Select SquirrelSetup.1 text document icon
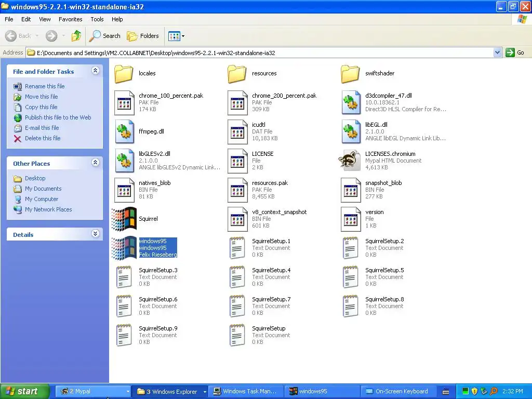Viewport: 532px width, 399px height. pyautogui.click(x=237, y=248)
